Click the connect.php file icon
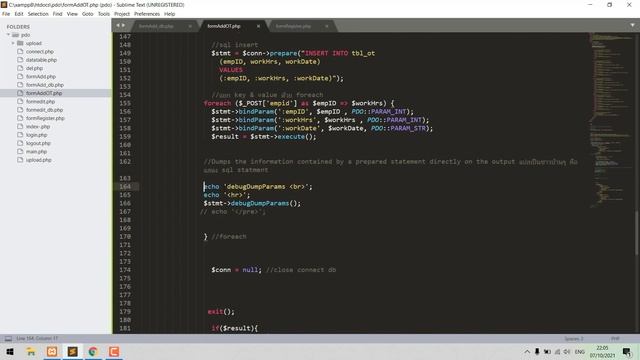Image resolution: width=640 pixels, height=360 pixels. 20,51
